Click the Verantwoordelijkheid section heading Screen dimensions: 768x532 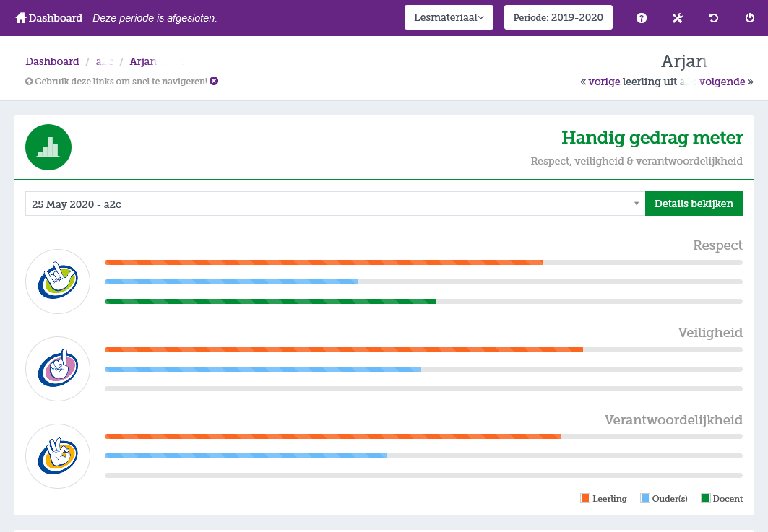(x=673, y=420)
